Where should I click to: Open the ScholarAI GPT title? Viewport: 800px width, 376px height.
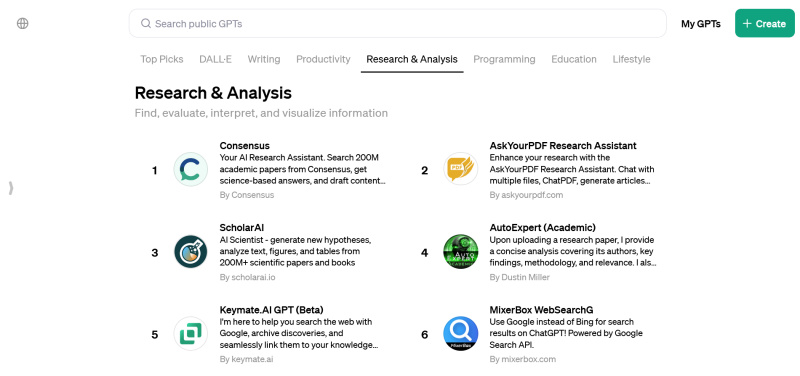click(241, 228)
